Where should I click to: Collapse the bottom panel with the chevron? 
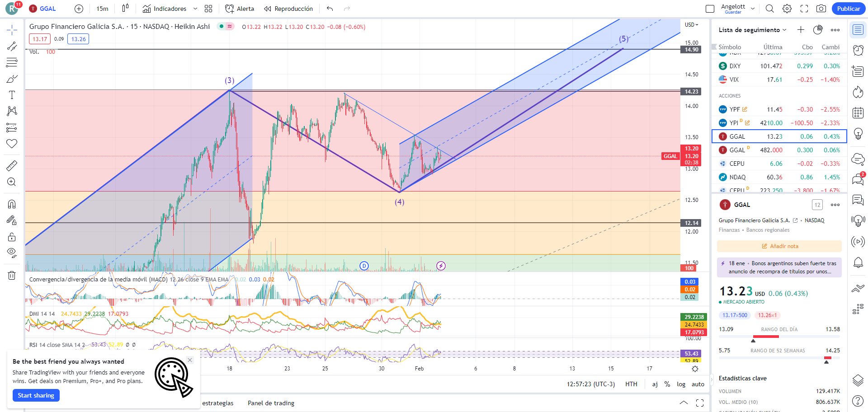click(684, 403)
